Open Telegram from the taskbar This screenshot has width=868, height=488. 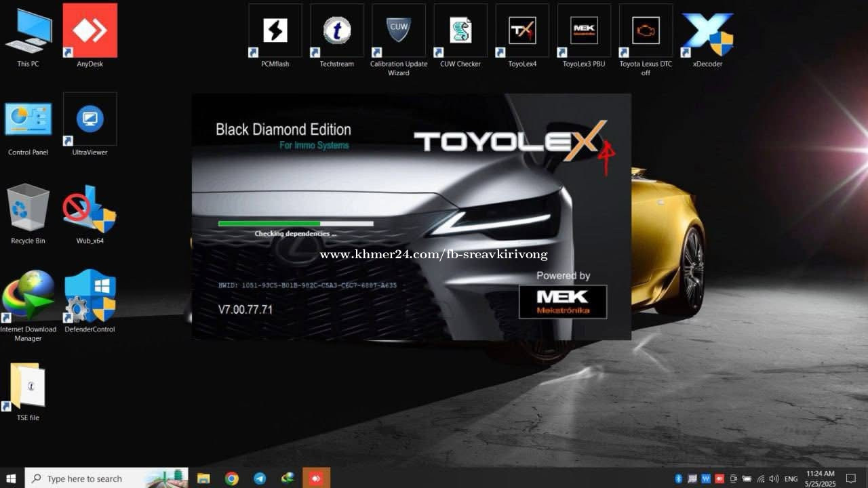click(x=260, y=479)
